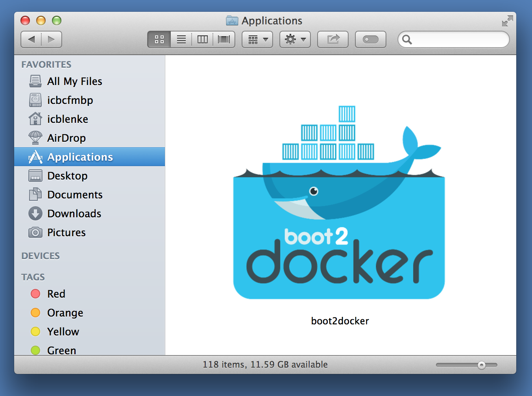Screen dimensions: 532x396
Task: Click the Edit Tags toolbar button
Action: [x=371, y=39]
